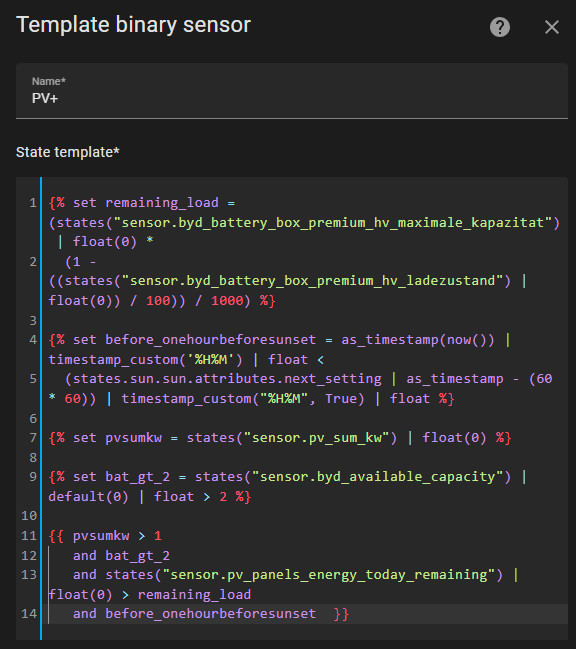This screenshot has width=576, height=649.
Task: Place cursor on remaining_load variable in line 1
Action: [162, 203]
